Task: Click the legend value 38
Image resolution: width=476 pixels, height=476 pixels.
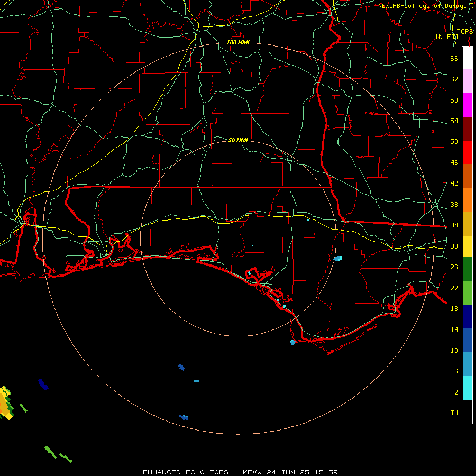Action: [454, 204]
